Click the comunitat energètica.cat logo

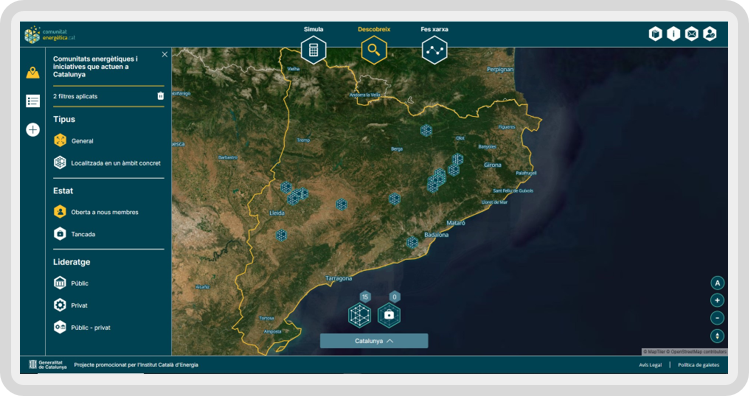tap(50, 35)
